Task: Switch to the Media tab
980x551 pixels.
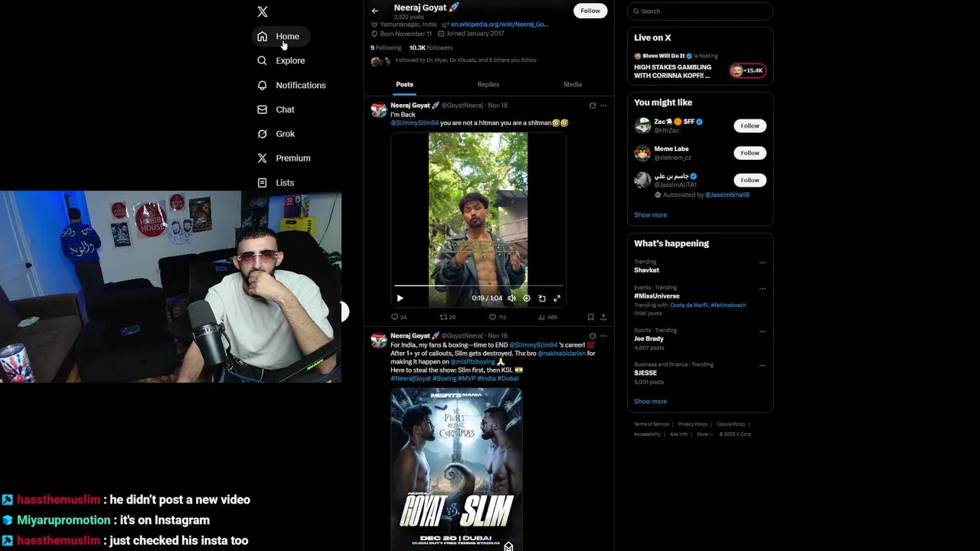Action: [573, 84]
